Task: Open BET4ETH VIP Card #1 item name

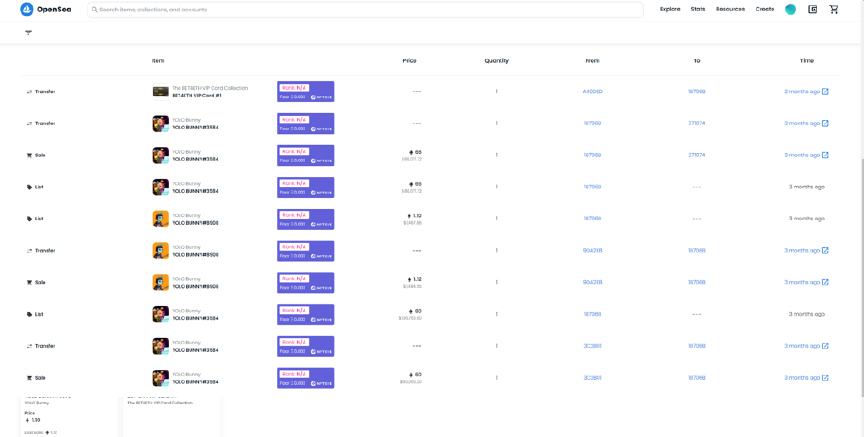Action: (x=198, y=96)
